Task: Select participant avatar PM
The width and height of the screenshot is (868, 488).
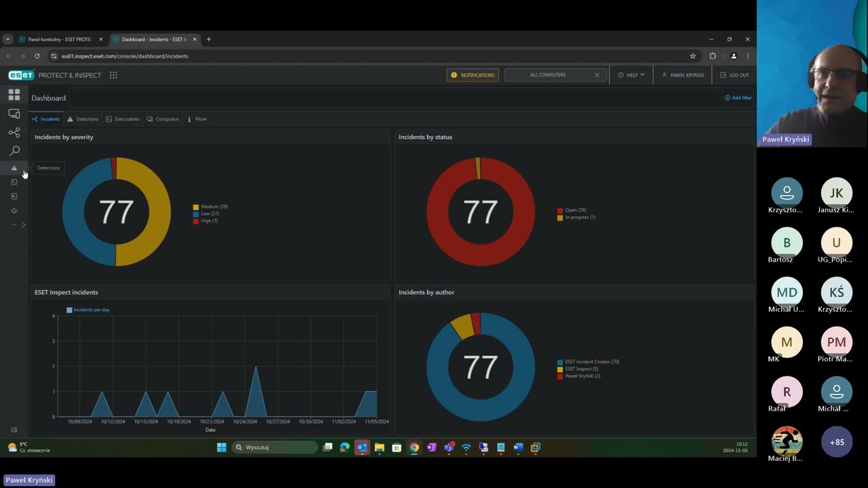Action: 837,342
